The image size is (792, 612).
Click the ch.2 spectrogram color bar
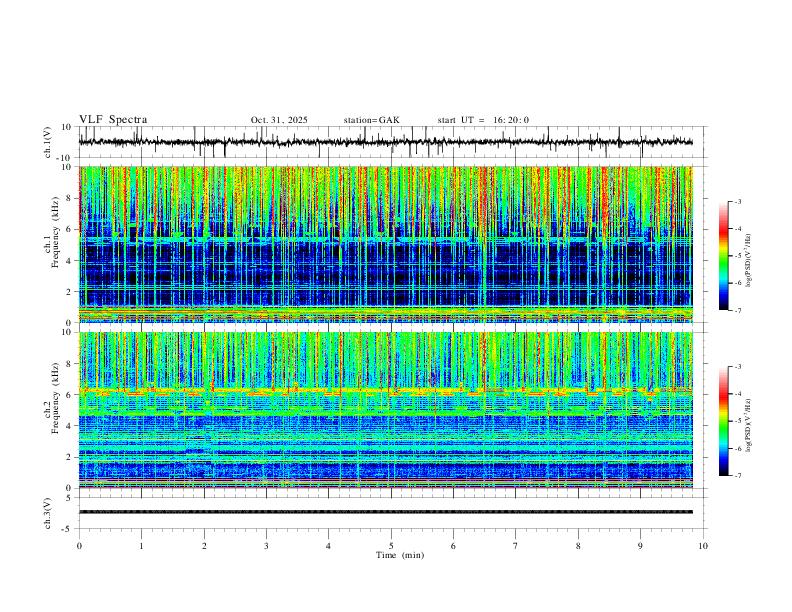point(724,421)
